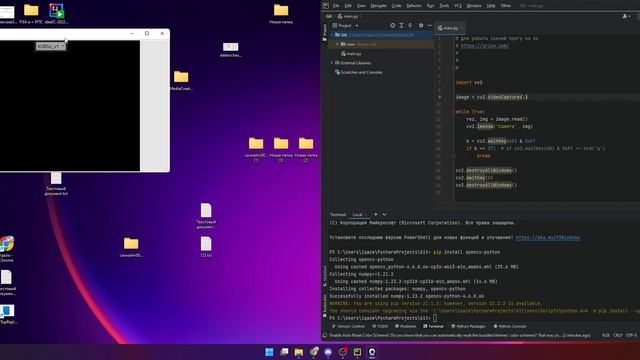
Task: Open the File menu in PyCharm
Action: (x=336, y=6)
